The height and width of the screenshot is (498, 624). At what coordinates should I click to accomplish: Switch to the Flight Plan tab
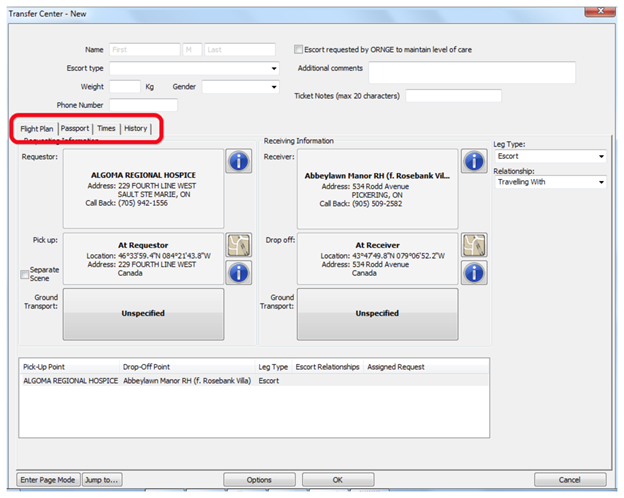tap(37, 129)
